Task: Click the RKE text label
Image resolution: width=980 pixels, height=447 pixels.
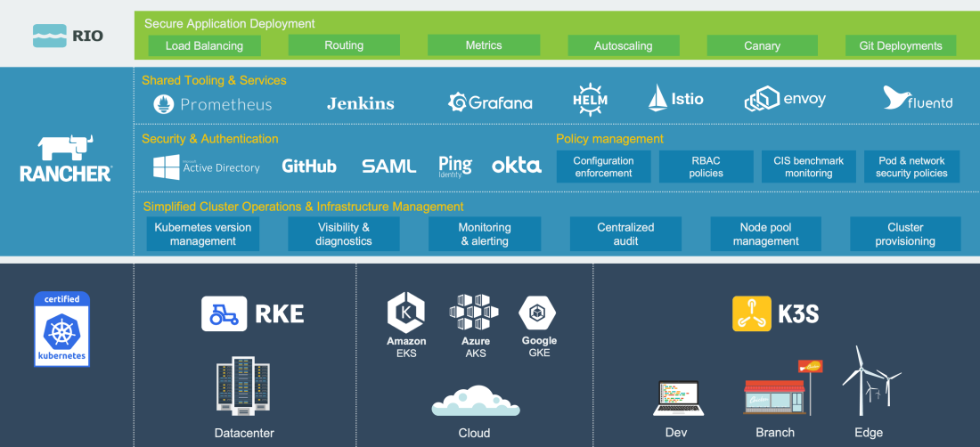Action: (x=280, y=314)
